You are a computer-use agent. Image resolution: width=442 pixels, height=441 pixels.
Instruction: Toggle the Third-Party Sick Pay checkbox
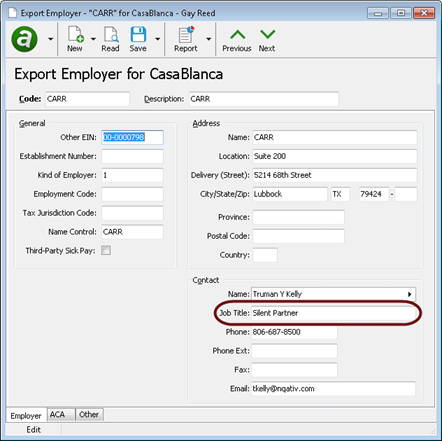tap(106, 250)
